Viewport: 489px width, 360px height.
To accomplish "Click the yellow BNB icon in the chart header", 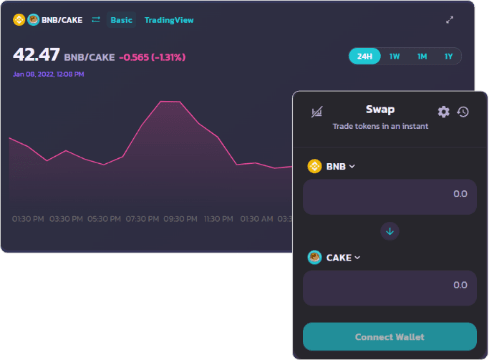I will point(19,20).
